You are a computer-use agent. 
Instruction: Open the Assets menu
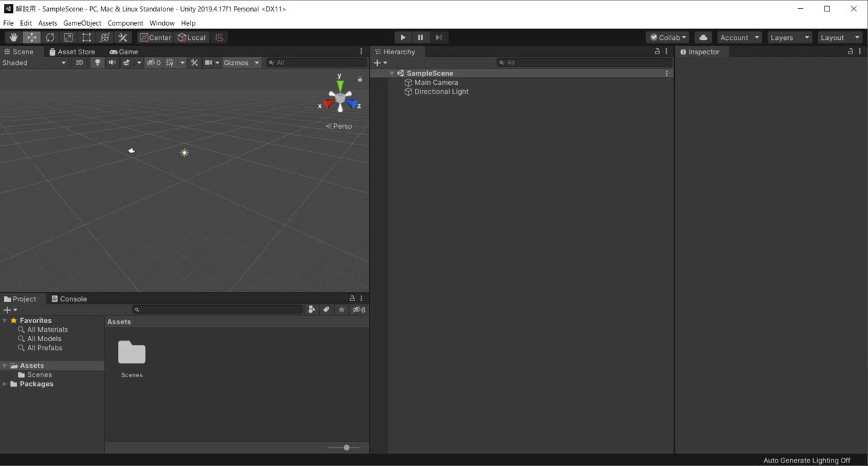point(47,23)
